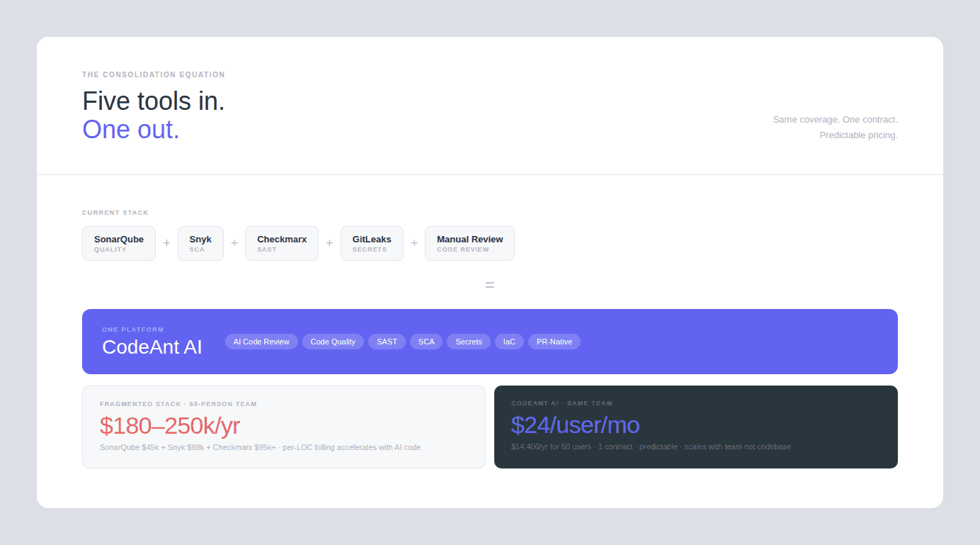This screenshot has height=545, width=980.
Task: Click the "Five tools in." heading
Action: pyautogui.click(x=154, y=101)
